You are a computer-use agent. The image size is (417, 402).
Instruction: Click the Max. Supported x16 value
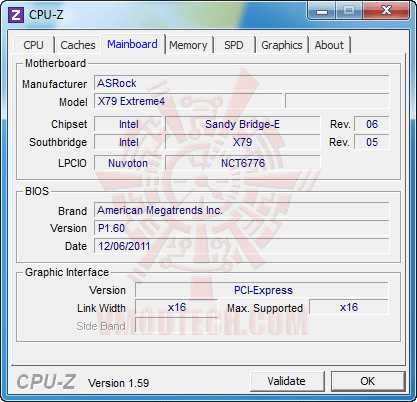coord(349,307)
